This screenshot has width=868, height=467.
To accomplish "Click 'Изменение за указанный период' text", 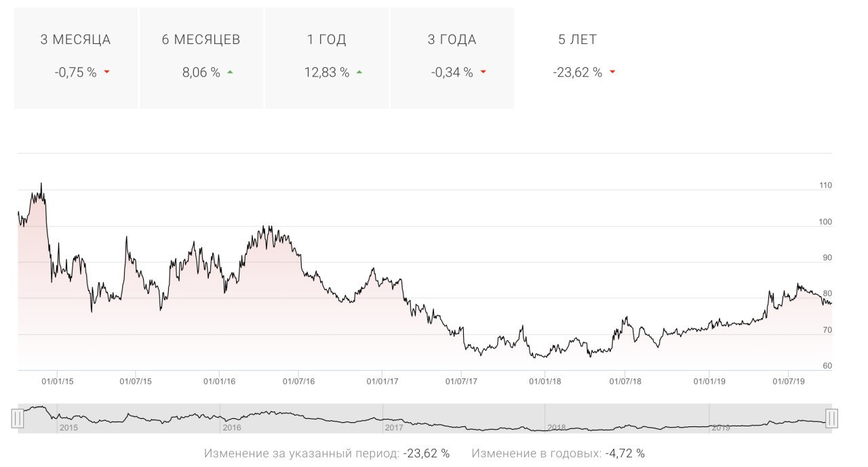I will click(302, 453).
